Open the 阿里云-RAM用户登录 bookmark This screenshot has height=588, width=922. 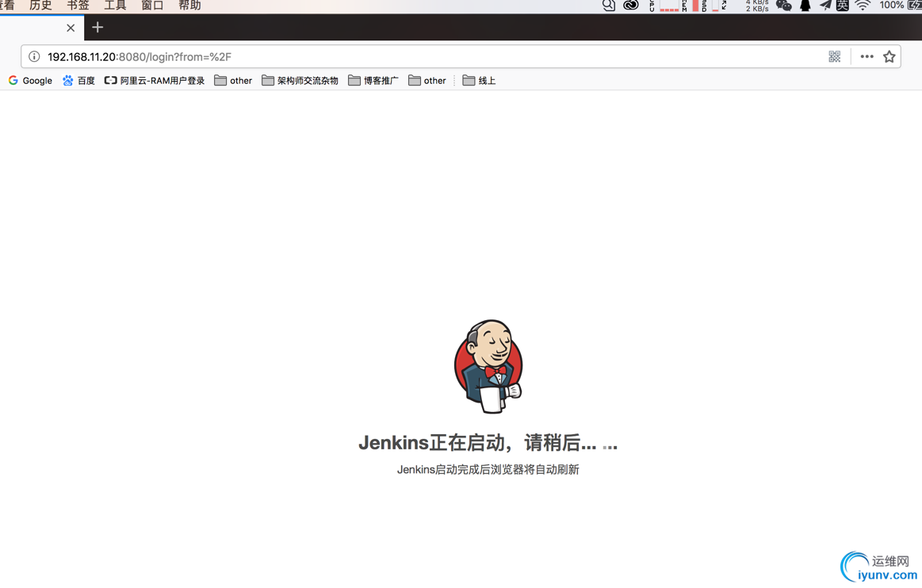coord(155,81)
